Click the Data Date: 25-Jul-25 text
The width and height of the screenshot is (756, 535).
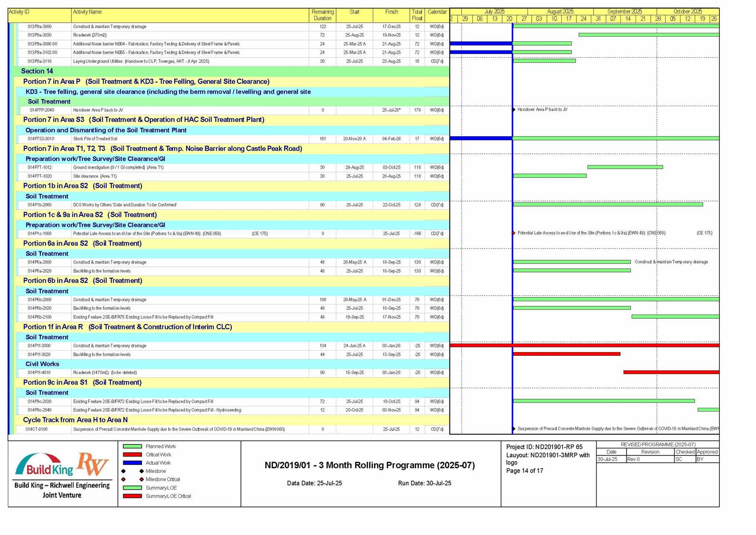(314, 483)
